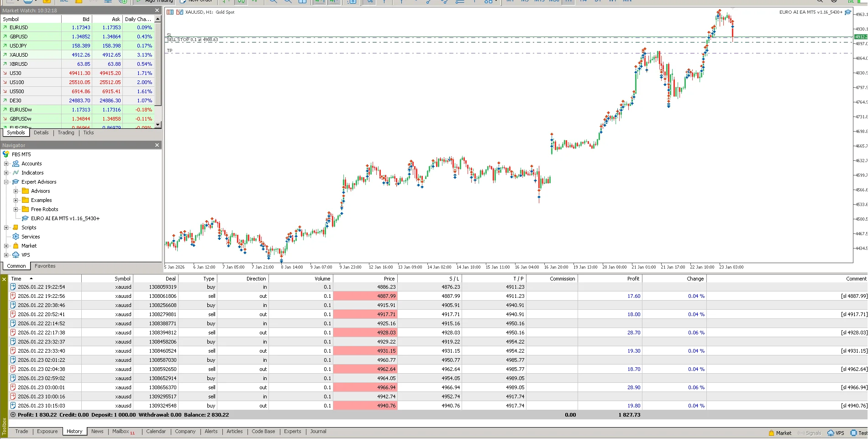This screenshot has height=439, width=868.
Task: Select the horizontal line drawing tool
Action: point(416,2)
